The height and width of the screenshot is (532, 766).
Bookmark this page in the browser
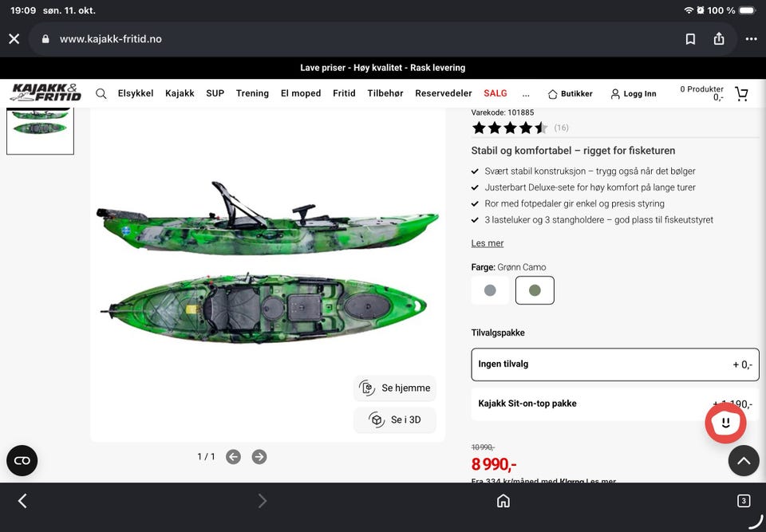690,39
